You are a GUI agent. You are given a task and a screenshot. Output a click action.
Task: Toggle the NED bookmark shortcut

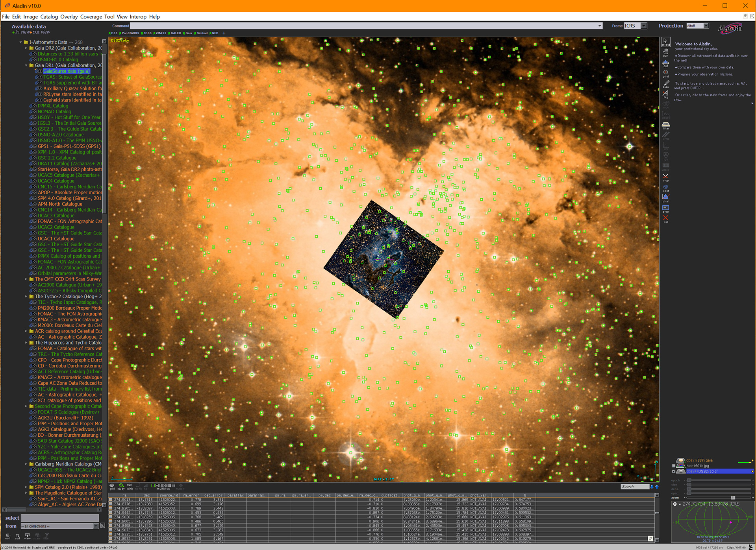tap(214, 33)
